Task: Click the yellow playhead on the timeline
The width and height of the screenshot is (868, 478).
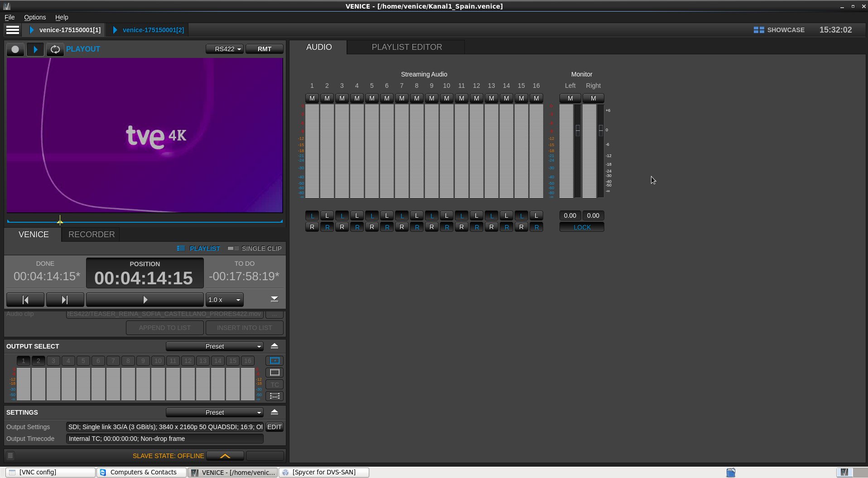Action: (x=60, y=220)
